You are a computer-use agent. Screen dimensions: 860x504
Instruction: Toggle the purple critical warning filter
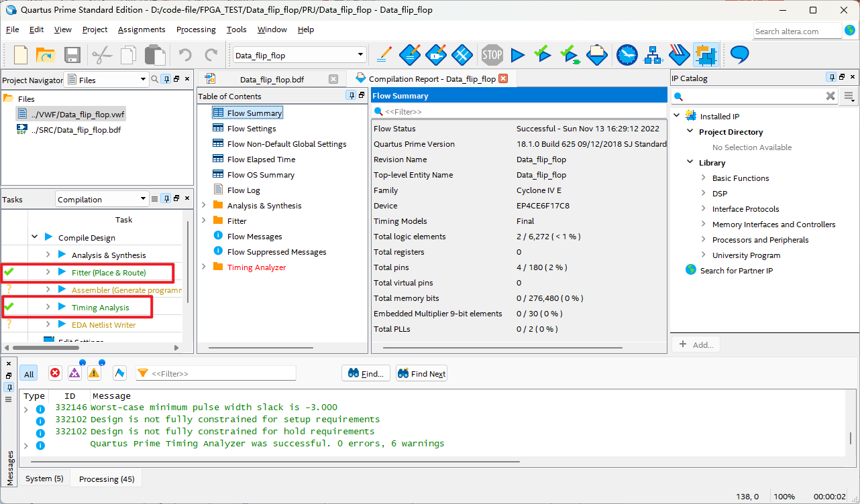tap(74, 373)
